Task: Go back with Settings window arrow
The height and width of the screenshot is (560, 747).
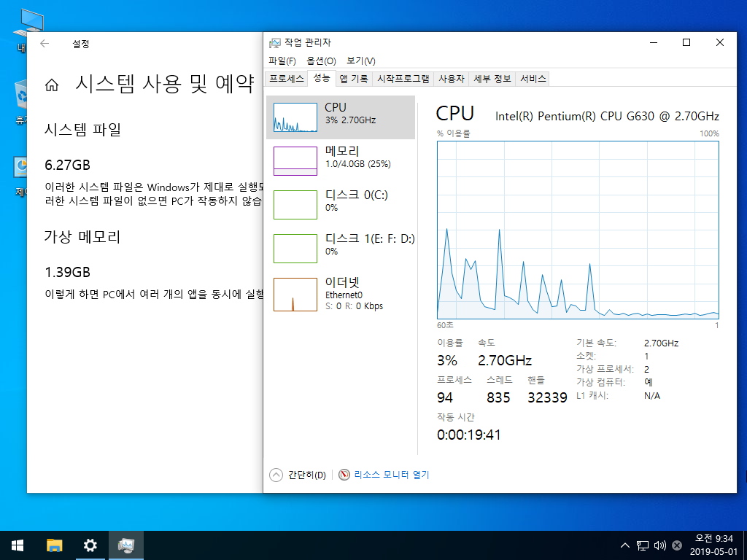Action: (x=44, y=44)
